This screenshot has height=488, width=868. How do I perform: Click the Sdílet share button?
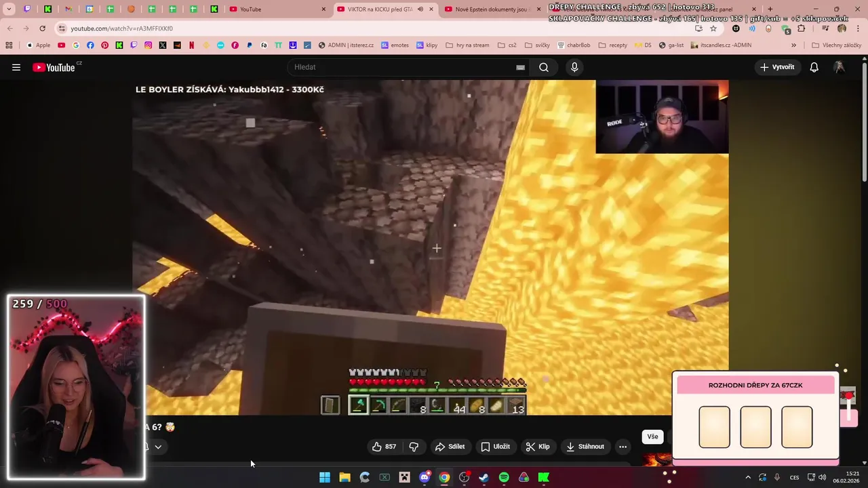click(450, 447)
